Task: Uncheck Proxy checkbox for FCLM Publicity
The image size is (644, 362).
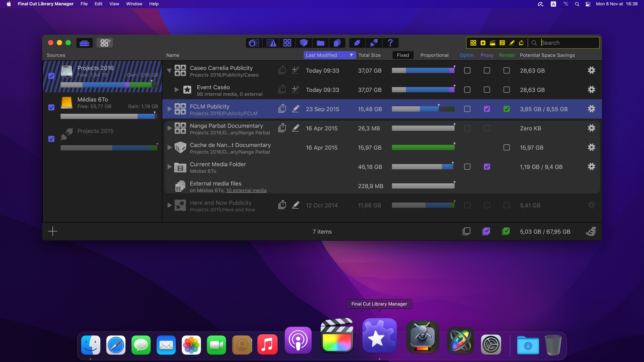Action: (x=487, y=109)
